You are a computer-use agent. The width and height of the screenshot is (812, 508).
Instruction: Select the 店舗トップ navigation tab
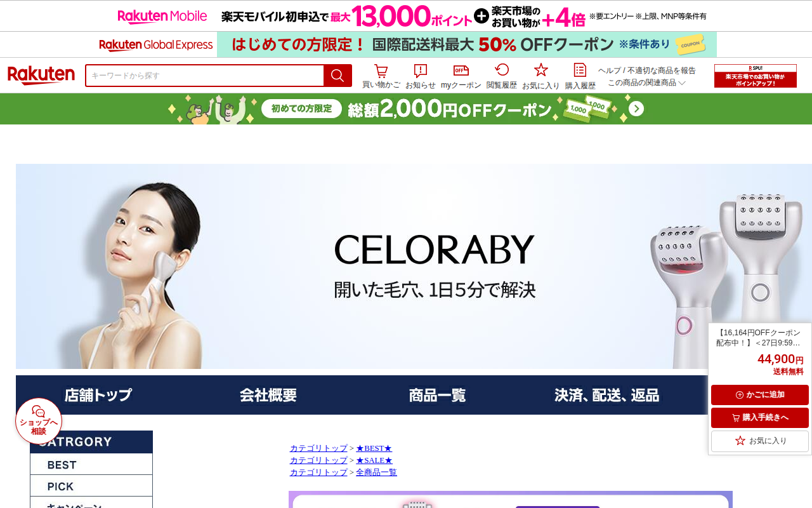pyautogui.click(x=98, y=395)
